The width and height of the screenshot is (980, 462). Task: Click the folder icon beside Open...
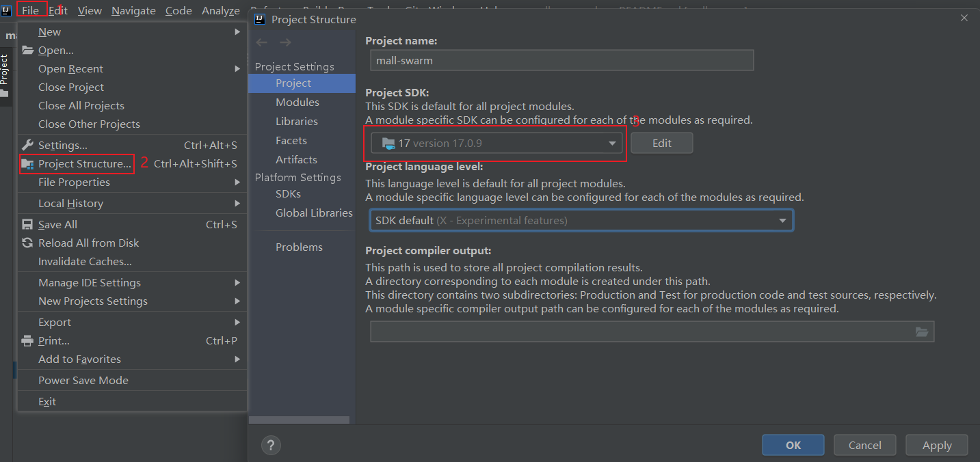click(27, 50)
